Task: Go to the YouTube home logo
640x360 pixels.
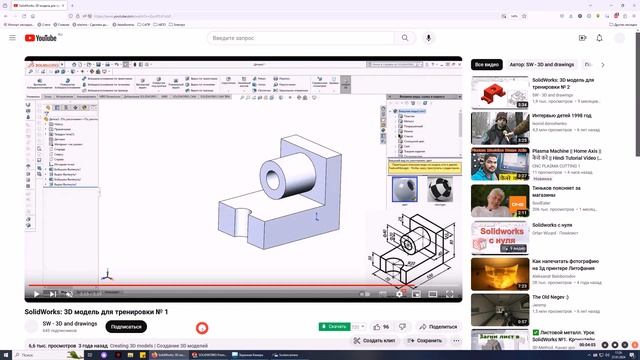Action: point(40,38)
